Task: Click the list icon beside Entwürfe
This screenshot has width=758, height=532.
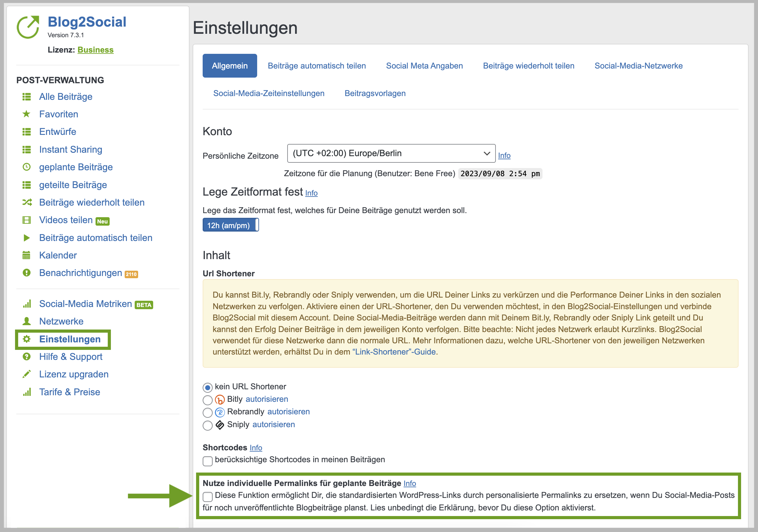Action: (26, 132)
